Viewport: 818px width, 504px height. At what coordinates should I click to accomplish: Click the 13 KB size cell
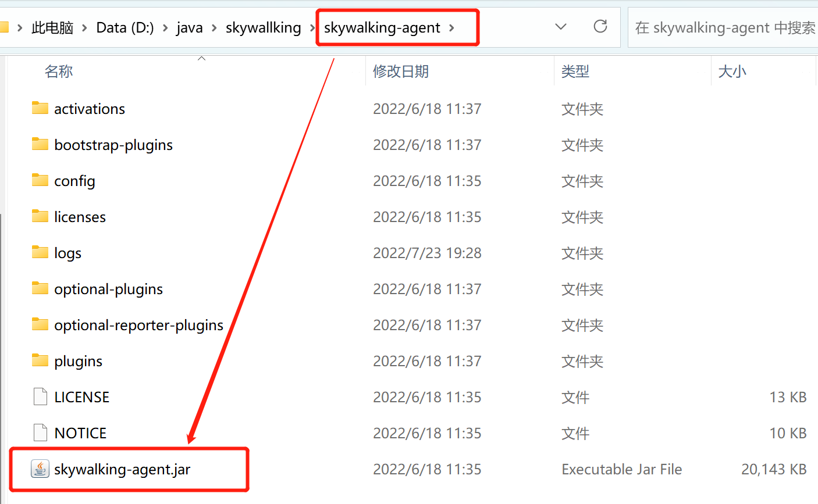coord(788,397)
